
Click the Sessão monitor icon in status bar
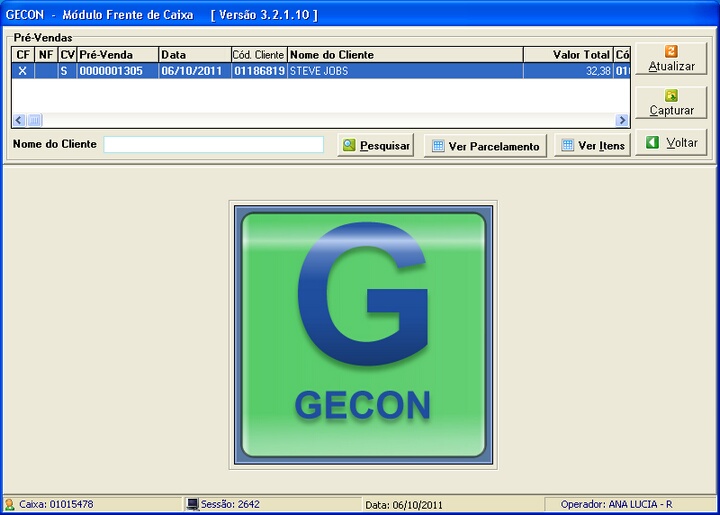(x=192, y=505)
